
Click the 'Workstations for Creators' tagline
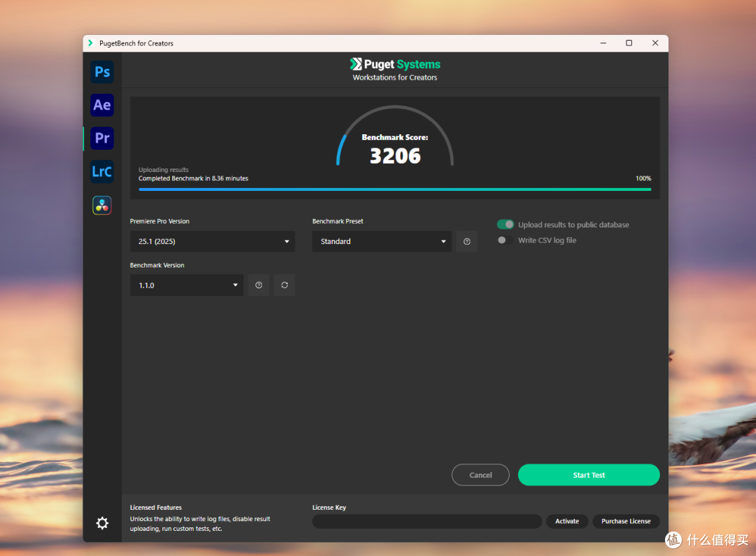[395, 78]
